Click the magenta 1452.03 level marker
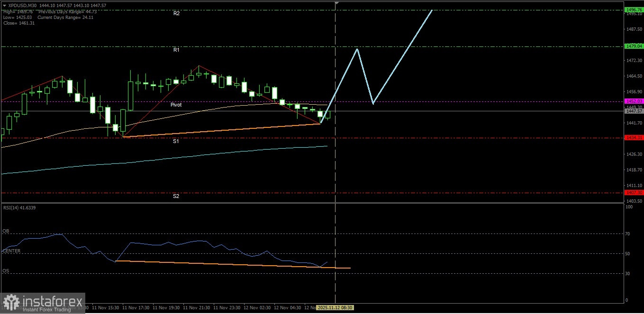644x314 pixels. coord(634,101)
